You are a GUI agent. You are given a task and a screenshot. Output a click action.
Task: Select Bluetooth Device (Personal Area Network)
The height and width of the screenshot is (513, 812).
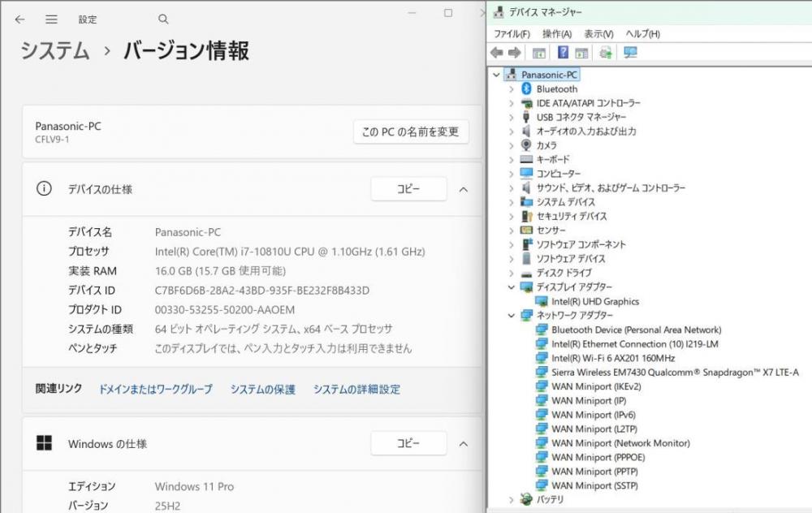point(637,330)
